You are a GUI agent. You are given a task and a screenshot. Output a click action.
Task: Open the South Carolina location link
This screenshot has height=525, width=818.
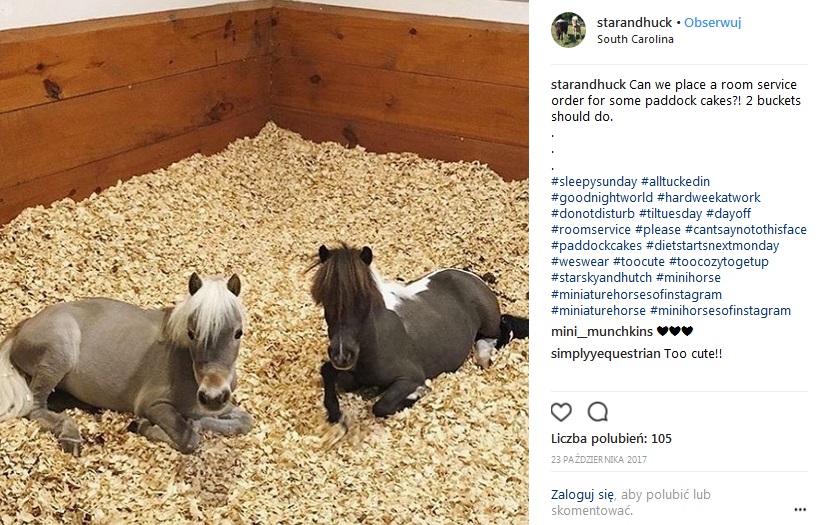pyautogui.click(x=635, y=39)
